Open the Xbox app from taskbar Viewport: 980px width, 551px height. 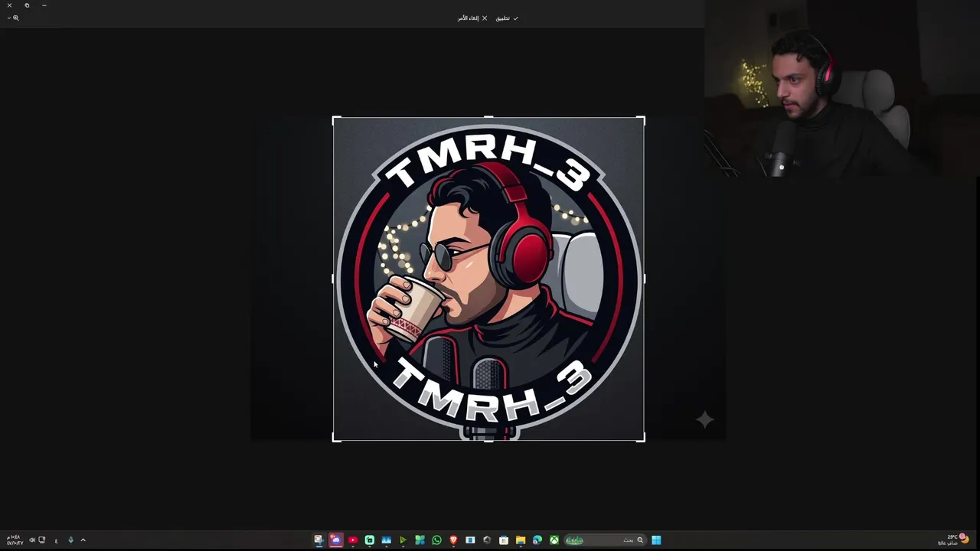[554, 540]
